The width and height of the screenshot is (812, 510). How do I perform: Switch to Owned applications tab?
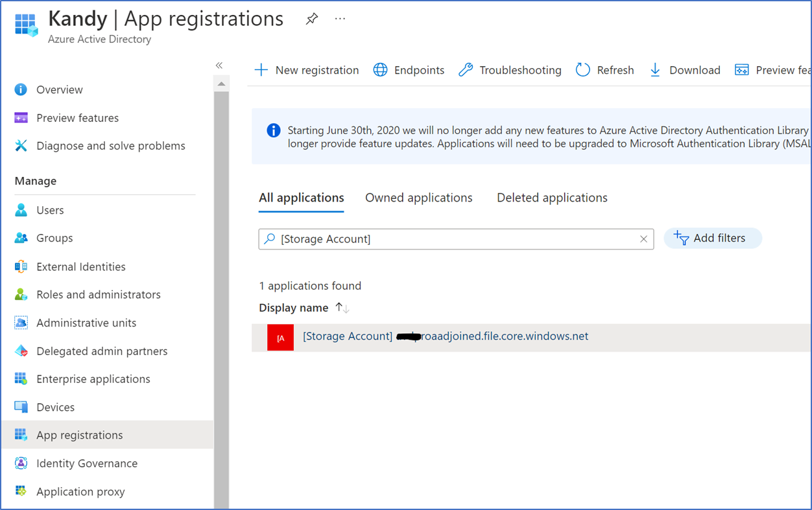[x=419, y=198]
